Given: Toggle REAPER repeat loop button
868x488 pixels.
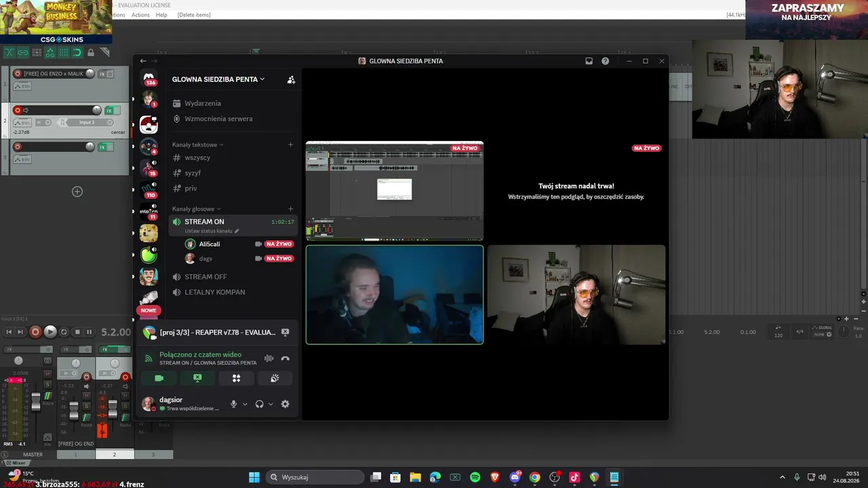Looking at the screenshot, I should point(64,332).
